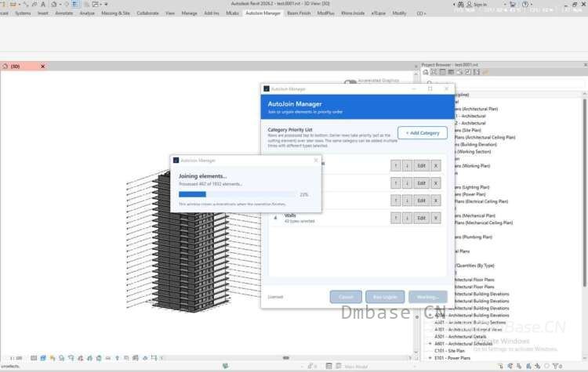Viewport: 588px width, 372px height.
Task: Expand the E101 - Power Plans node
Action: [430, 358]
